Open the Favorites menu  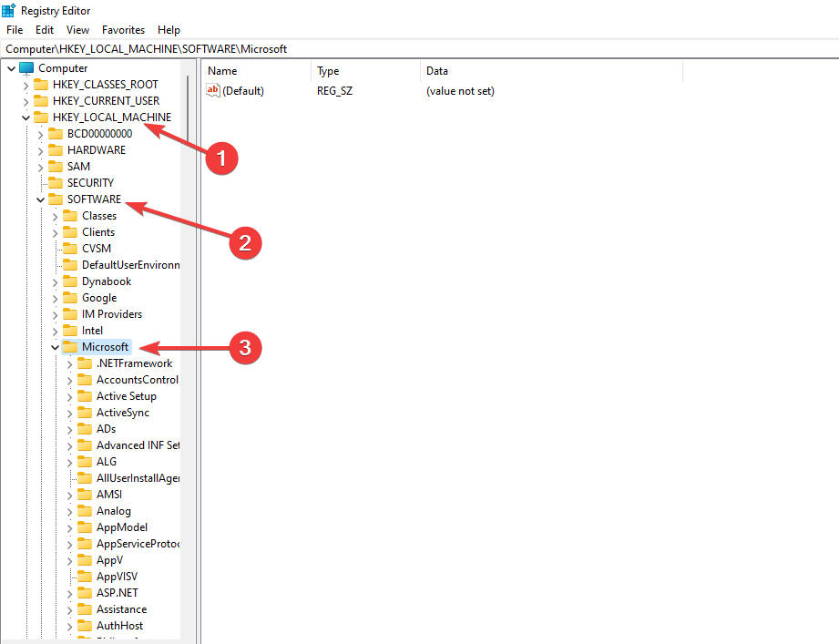123,30
